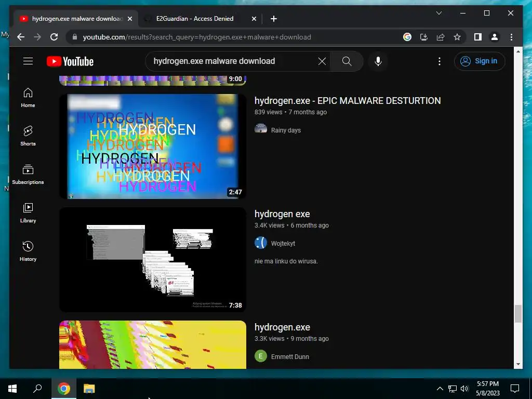The width and height of the screenshot is (532, 399).
Task: Play the black thumbnail with 7:38 duration
Action: (x=153, y=260)
